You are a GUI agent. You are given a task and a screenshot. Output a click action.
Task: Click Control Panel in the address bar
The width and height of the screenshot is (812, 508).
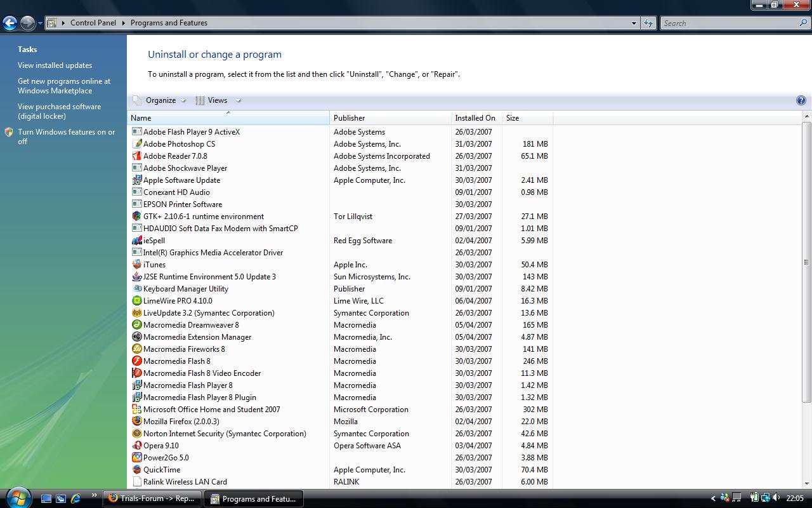(x=93, y=23)
